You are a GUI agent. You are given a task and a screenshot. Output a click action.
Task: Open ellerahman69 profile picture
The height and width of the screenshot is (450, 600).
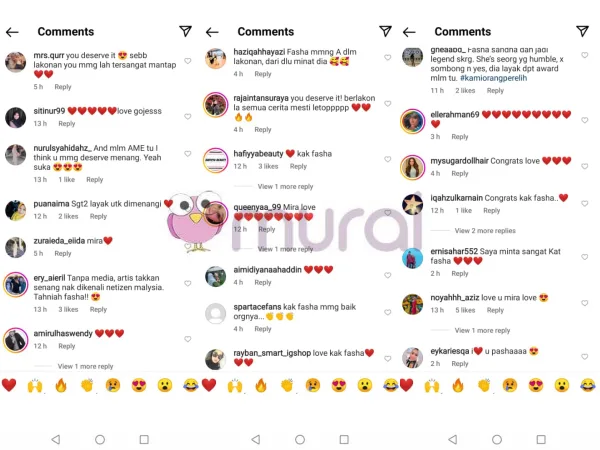(412, 121)
